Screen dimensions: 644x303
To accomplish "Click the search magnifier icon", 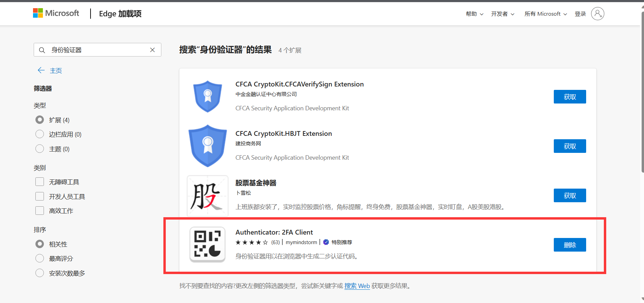I will coord(42,50).
